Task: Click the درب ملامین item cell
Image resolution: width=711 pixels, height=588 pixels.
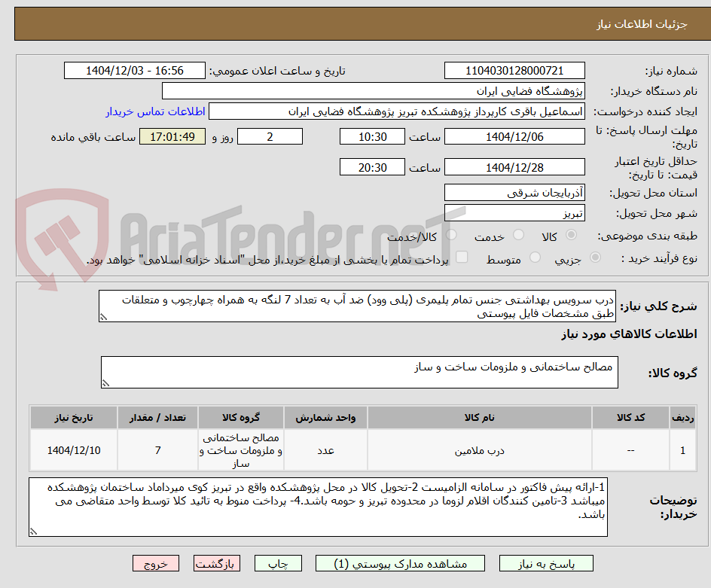Action: pos(479,450)
